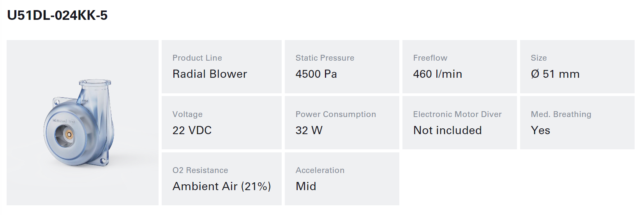Screen dimensions: 644x215
Task: Select the Product Line Radial Blower tile
Action: coord(222,66)
